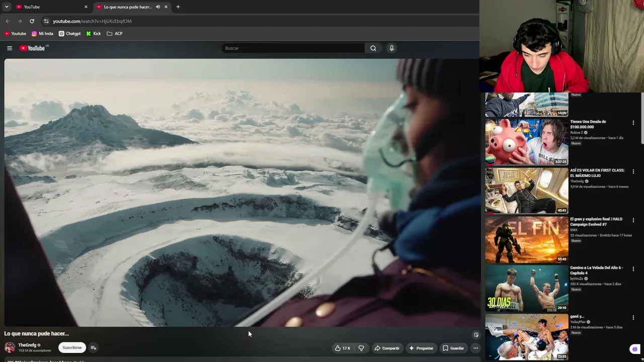Click the save-to-playlist icon beside Suscribirse
The width and height of the screenshot is (644, 362).
(93, 347)
